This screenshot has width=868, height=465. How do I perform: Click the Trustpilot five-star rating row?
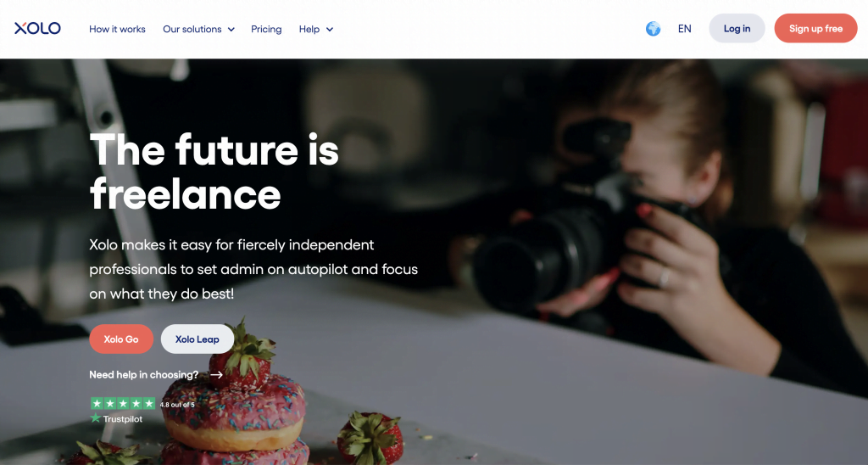tap(123, 403)
